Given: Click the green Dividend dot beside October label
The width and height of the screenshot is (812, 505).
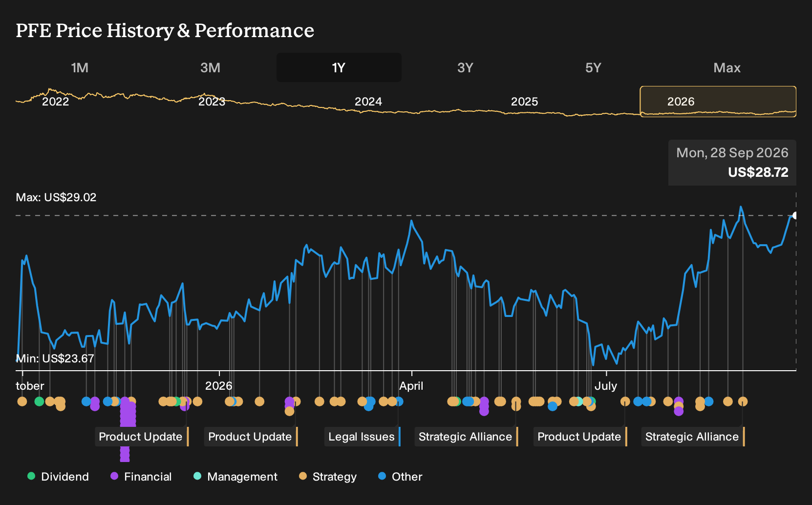Looking at the screenshot, I should pyautogui.click(x=39, y=401).
